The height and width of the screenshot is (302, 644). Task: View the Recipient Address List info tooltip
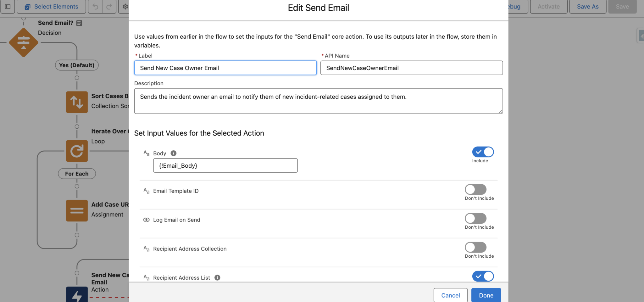(x=218, y=277)
